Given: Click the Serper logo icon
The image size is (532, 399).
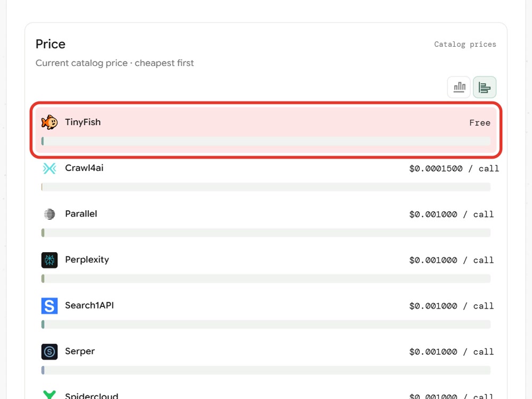Looking at the screenshot, I should click(x=49, y=352).
